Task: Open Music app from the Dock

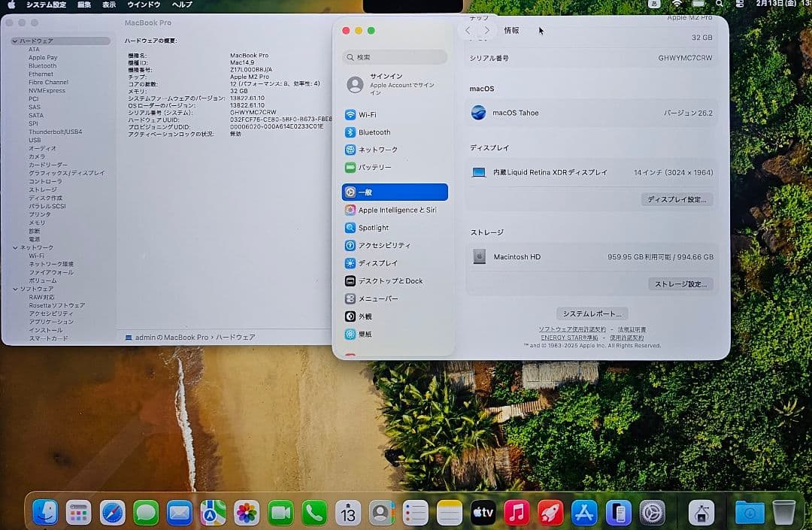Action: [x=517, y=513]
